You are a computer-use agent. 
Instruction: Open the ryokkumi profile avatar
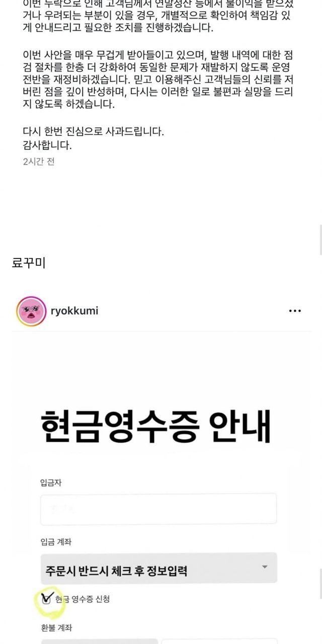[32, 311]
